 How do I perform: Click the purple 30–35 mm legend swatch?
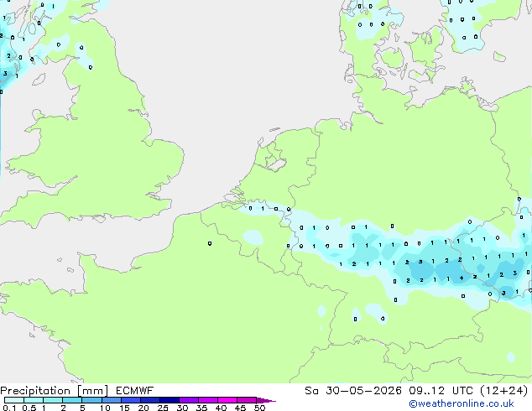(x=189, y=400)
